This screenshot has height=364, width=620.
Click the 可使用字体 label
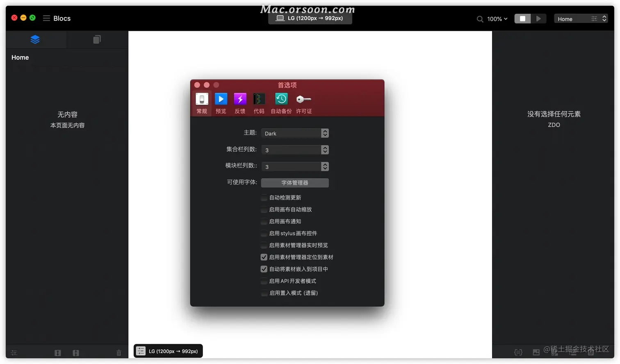point(242,182)
